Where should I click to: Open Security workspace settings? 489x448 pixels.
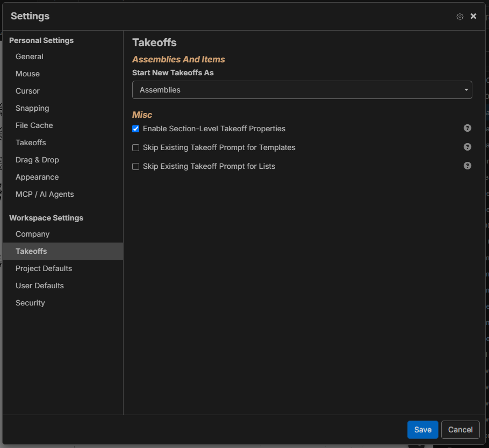[x=30, y=303]
